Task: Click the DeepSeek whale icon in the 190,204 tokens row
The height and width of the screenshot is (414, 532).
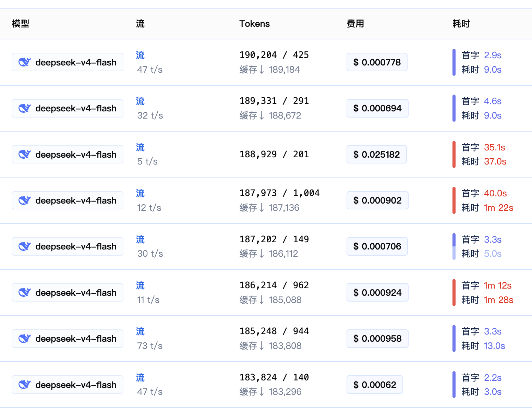Action: 25,62
